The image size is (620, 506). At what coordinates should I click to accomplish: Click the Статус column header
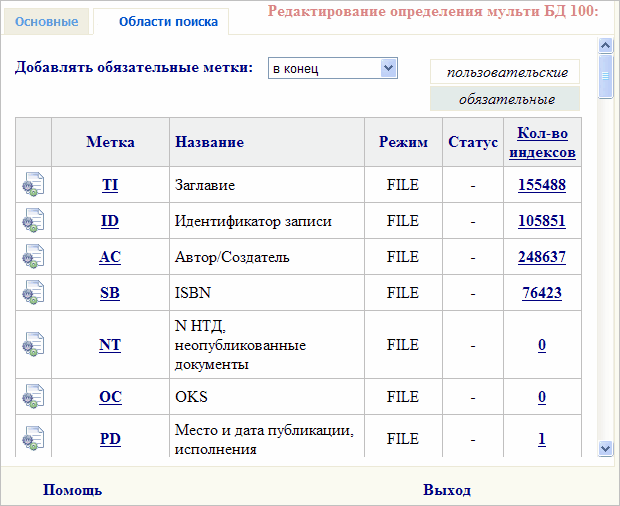point(473,142)
